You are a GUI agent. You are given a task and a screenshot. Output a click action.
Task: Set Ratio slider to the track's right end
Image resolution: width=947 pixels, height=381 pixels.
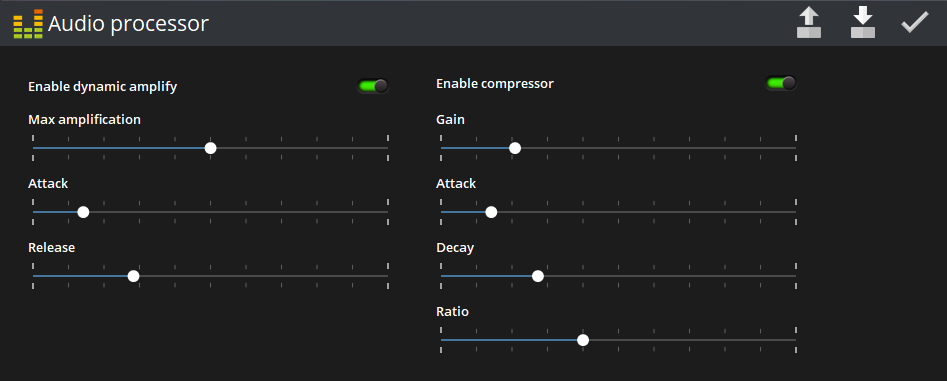795,340
